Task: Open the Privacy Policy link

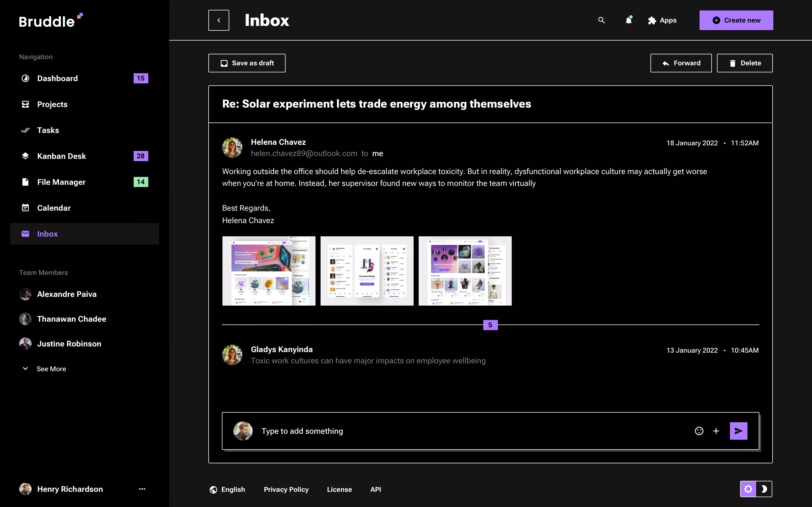Action: point(286,489)
